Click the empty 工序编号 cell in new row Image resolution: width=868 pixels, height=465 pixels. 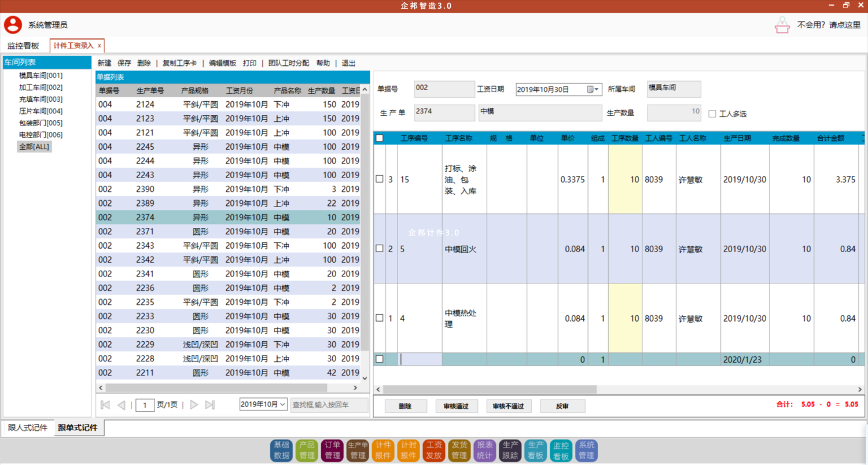coord(420,359)
